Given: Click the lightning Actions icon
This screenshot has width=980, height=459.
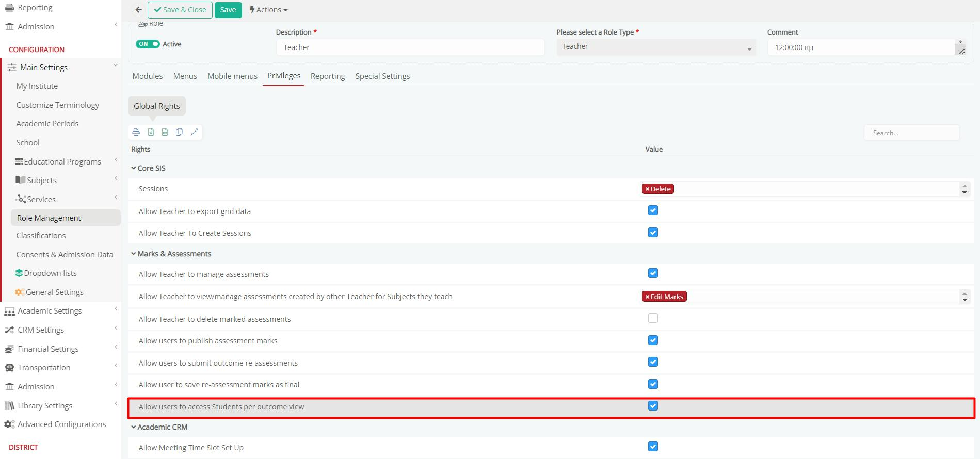Looking at the screenshot, I should [x=252, y=10].
